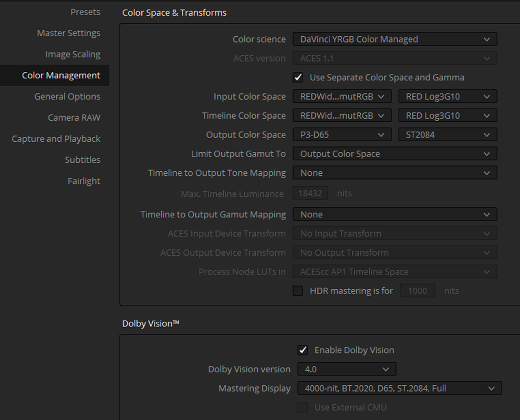This screenshot has height=420, width=520.
Task: Switch to Camera RAW settings
Action: (x=74, y=118)
